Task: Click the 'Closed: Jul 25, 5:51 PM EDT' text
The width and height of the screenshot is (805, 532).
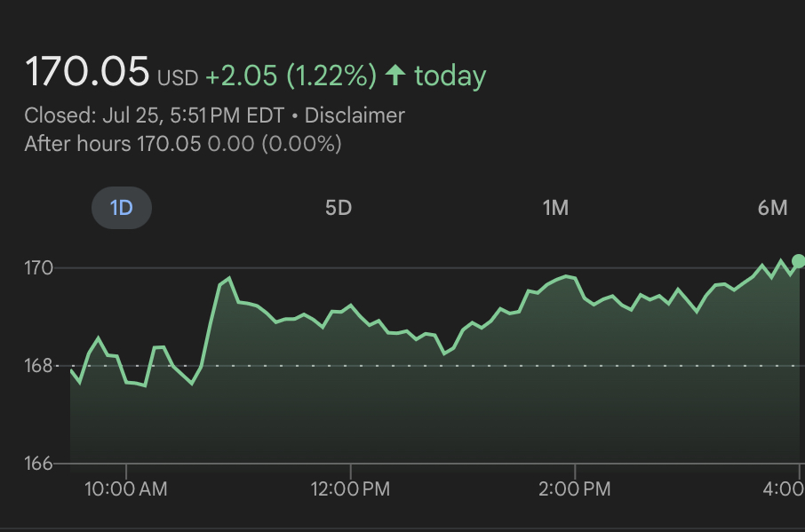Action: 154,115
